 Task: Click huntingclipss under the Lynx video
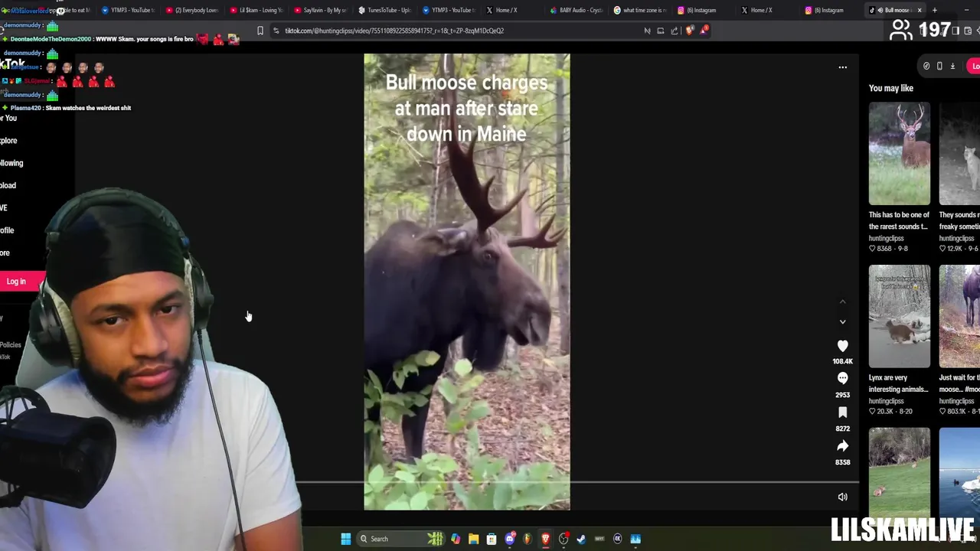(x=887, y=401)
